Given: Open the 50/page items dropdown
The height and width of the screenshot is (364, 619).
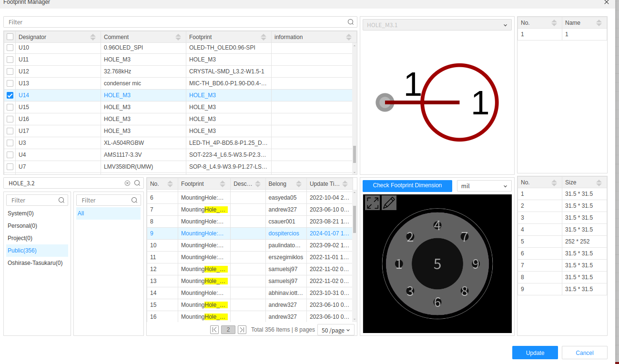Looking at the screenshot, I should (336, 330).
